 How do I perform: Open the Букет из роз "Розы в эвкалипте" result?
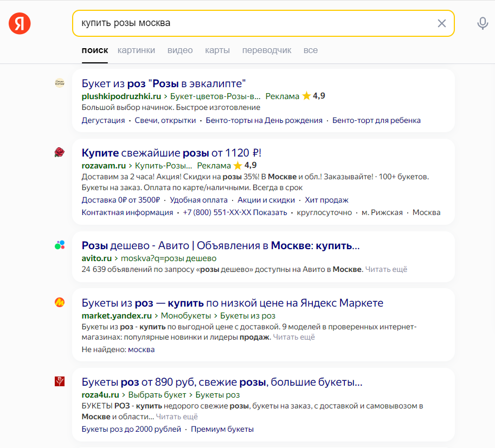tap(164, 83)
